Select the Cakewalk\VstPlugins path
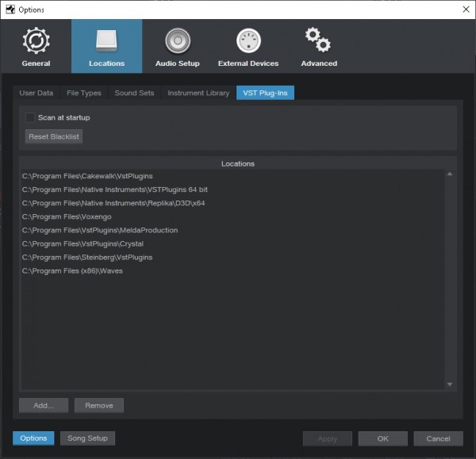Screen dimensions: 476x459 pyautogui.click(x=232, y=176)
